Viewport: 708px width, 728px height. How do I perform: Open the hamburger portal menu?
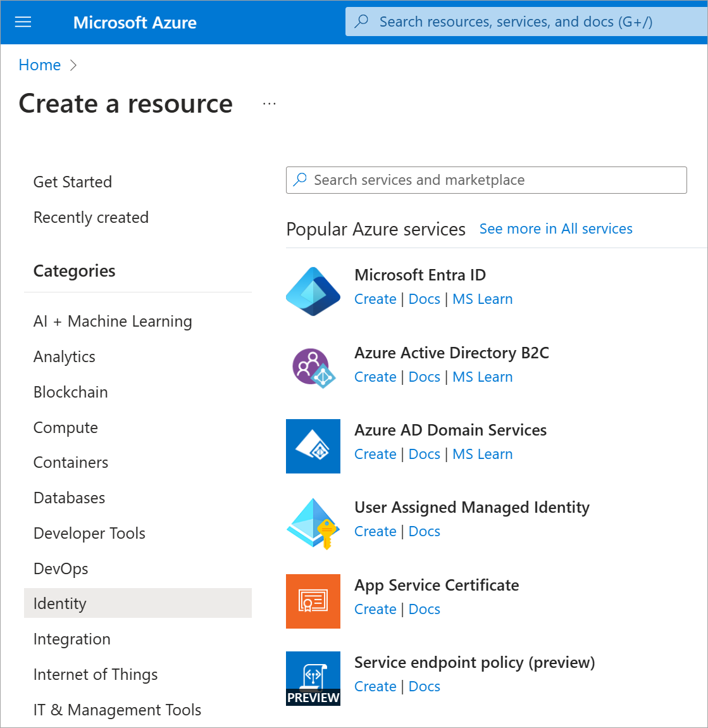pos(23,22)
